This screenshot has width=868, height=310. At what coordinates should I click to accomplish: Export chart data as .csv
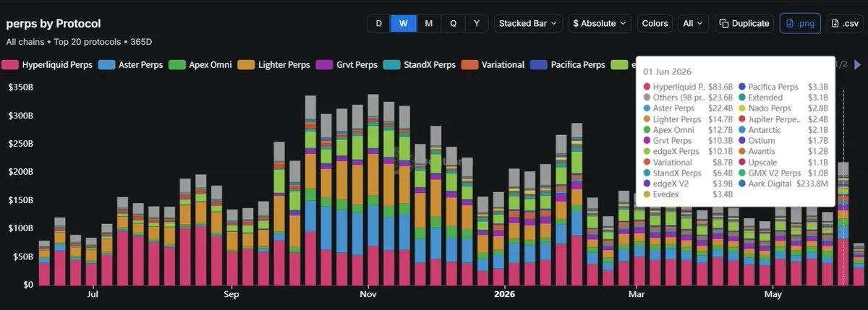(844, 23)
